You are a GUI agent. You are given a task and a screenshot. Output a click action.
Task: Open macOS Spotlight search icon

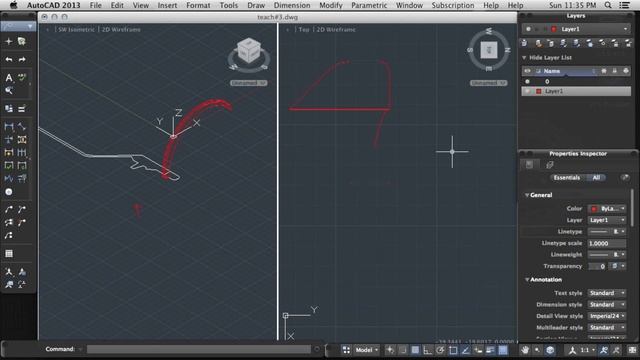tap(608, 5)
